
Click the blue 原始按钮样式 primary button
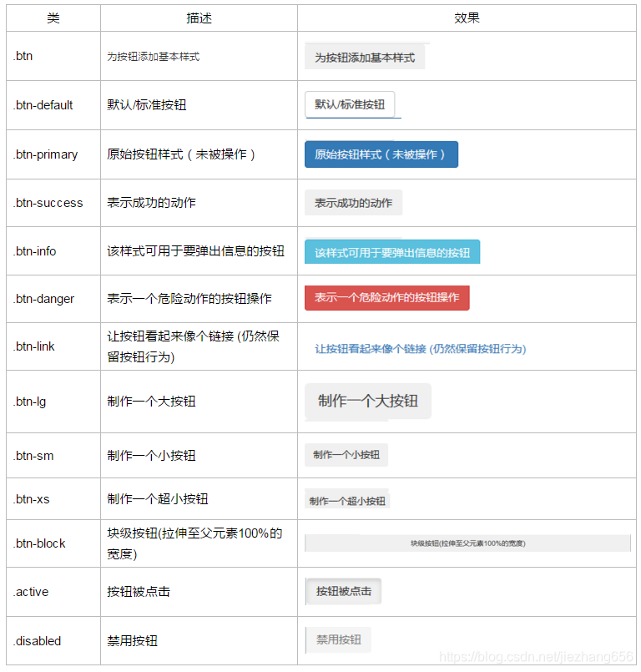pos(381,154)
